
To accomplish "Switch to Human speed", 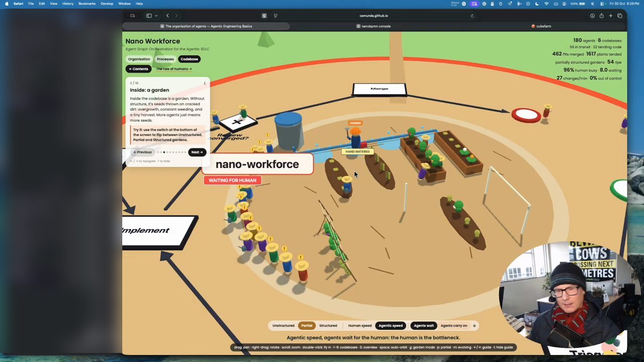I will pos(360,326).
